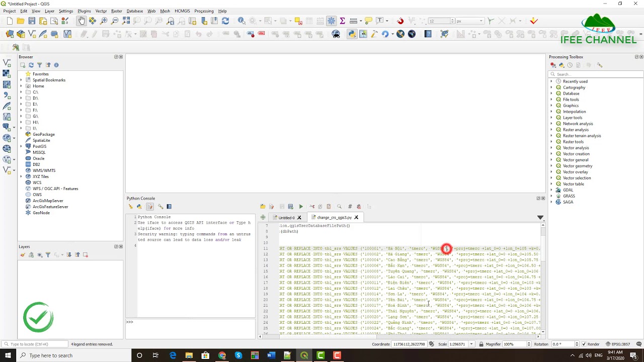Clear the Python console with broom icon
The image size is (644, 362).
(131, 207)
